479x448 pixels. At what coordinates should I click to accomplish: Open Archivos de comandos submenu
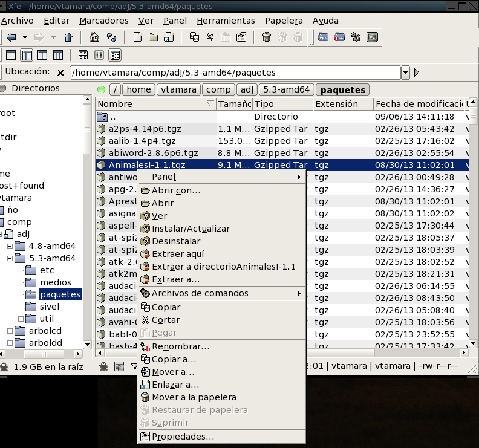click(x=222, y=293)
